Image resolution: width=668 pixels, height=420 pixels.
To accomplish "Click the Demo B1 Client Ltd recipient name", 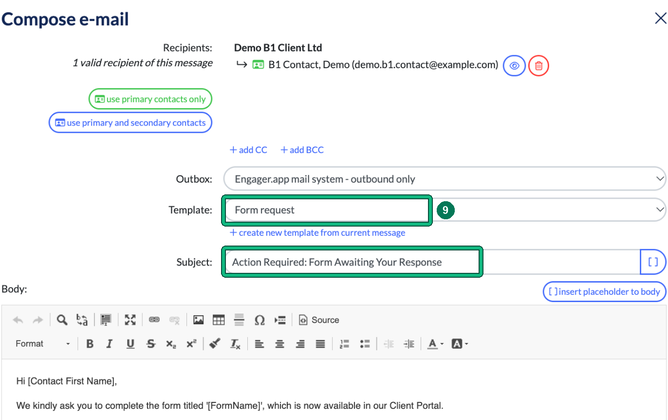I will pyautogui.click(x=278, y=48).
